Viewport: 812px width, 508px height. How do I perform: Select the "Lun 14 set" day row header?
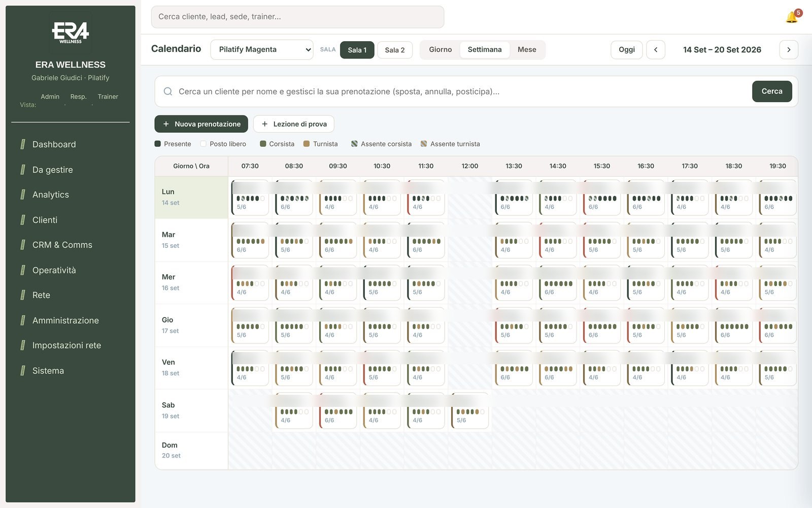point(191,198)
